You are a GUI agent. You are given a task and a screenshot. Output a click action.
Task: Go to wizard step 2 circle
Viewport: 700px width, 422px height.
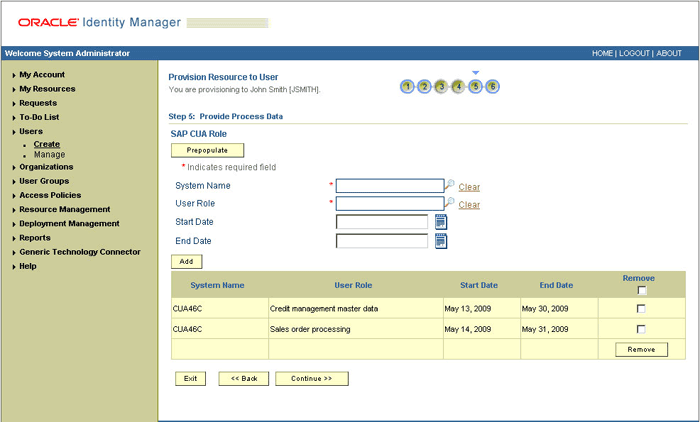pyautogui.click(x=424, y=86)
